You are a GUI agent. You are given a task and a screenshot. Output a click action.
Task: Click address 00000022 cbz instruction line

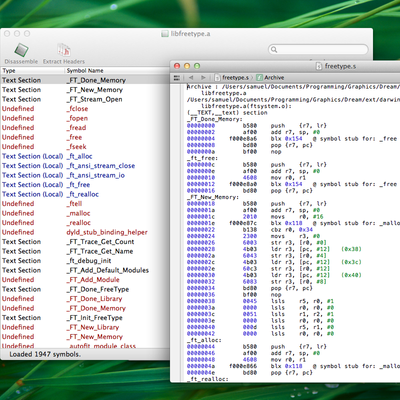[x=250, y=230]
